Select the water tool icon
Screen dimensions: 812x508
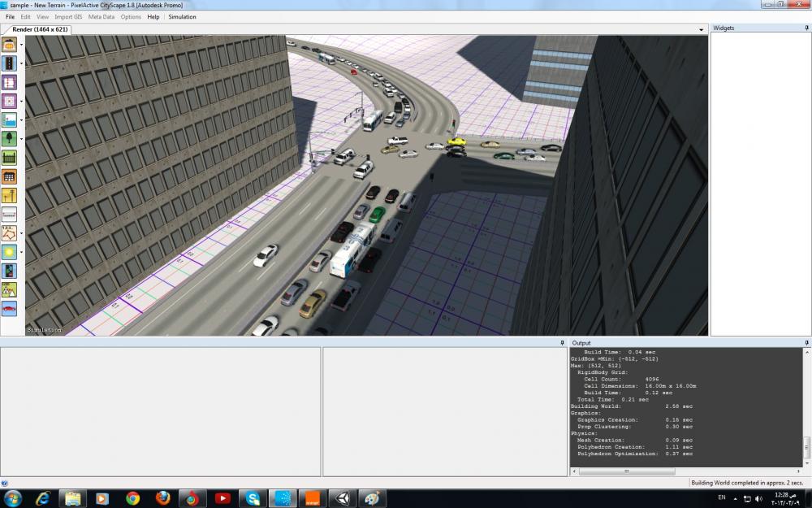tap(9, 119)
